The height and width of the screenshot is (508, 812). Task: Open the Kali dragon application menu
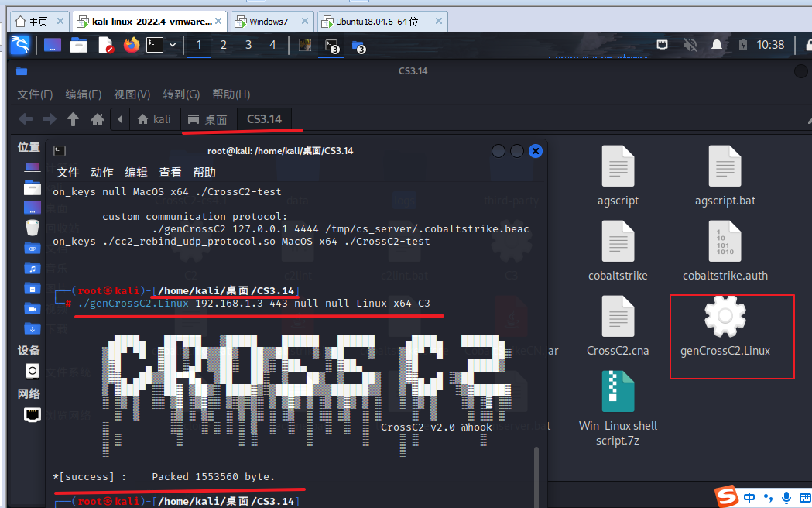point(21,45)
